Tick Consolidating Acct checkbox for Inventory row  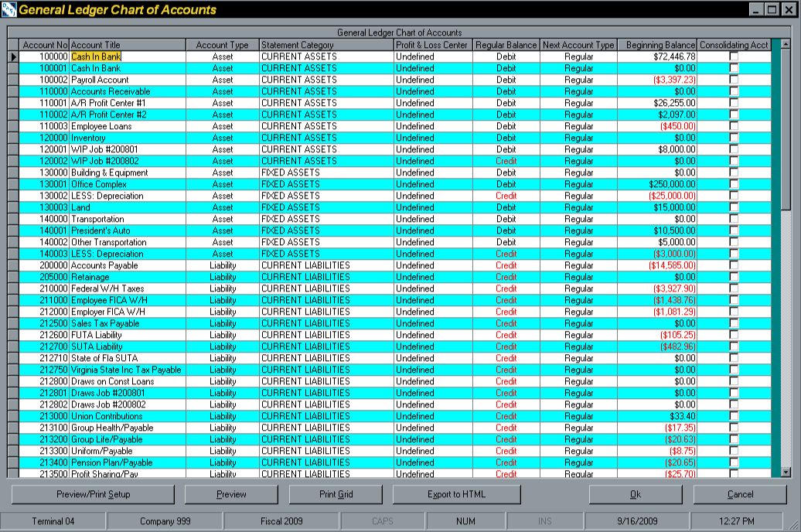click(734, 138)
